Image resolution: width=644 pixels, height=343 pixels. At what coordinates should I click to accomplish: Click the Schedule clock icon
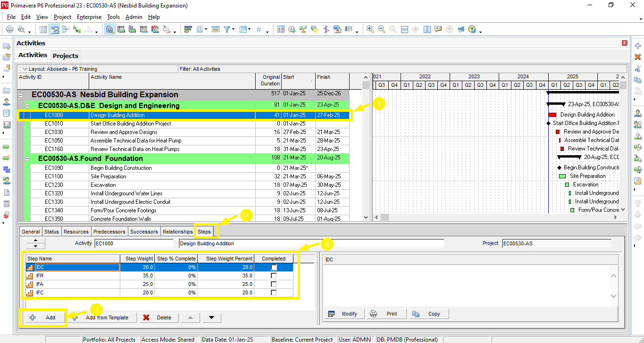click(292, 29)
